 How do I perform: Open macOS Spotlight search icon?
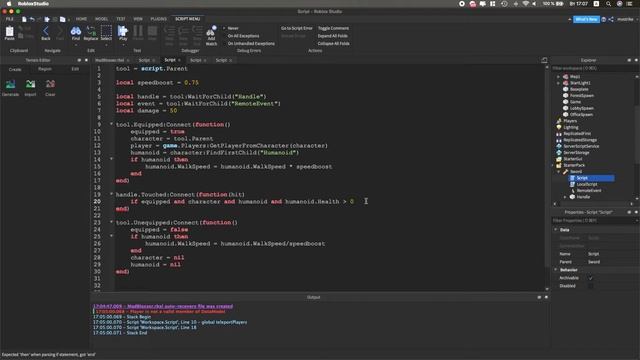pos(609,4)
